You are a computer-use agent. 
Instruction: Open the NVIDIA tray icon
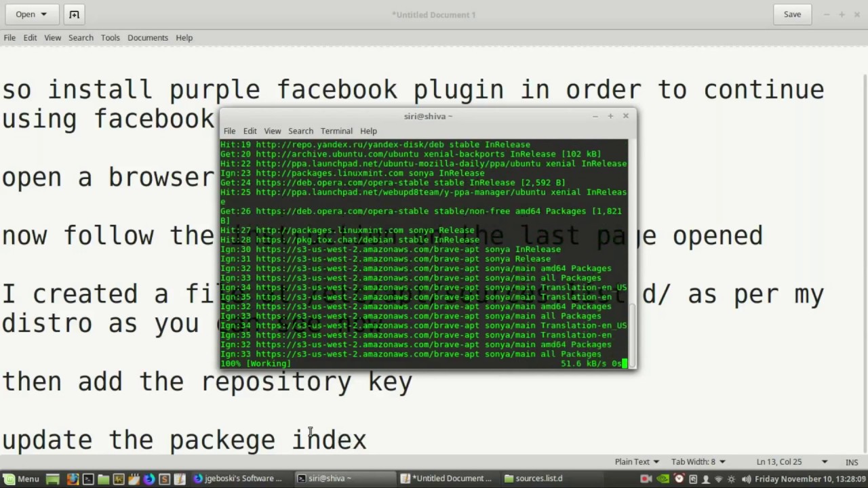point(663,479)
